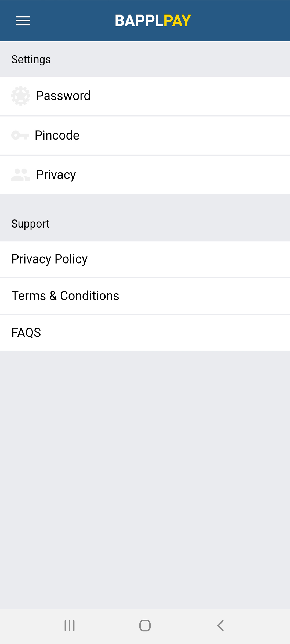
Task: Open the Password settings
Action: pyautogui.click(x=63, y=96)
